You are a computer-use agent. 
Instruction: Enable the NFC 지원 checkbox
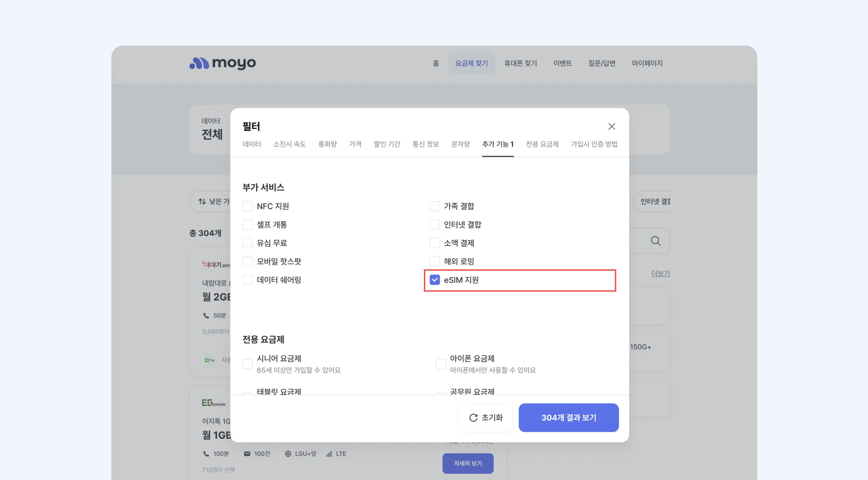(x=248, y=206)
